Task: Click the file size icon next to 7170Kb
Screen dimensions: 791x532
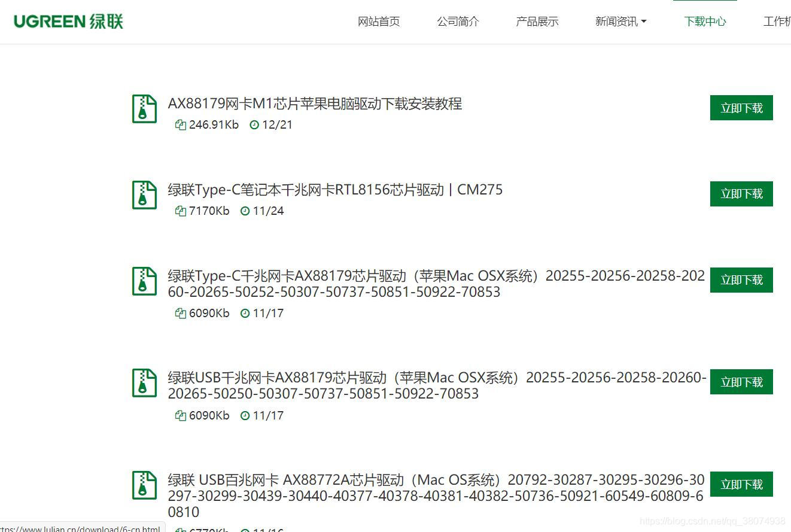Action: (x=181, y=211)
